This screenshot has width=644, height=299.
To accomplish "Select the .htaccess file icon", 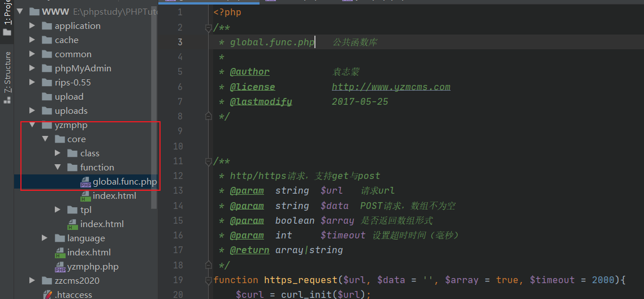I will point(47,294).
